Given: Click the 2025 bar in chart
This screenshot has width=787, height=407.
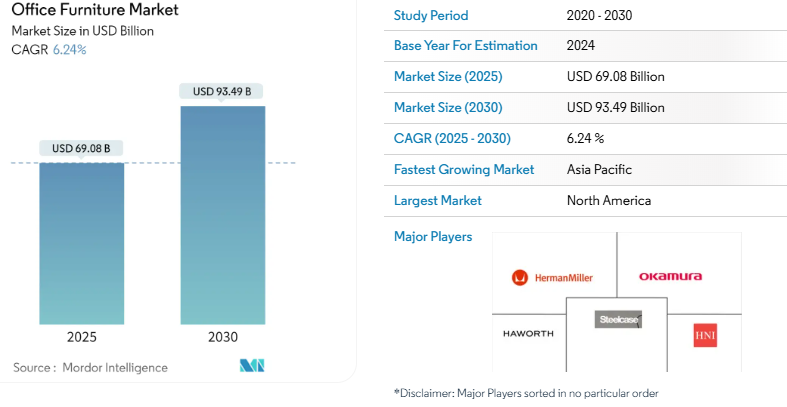Looking at the screenshot, I should (x=82, y=243).
